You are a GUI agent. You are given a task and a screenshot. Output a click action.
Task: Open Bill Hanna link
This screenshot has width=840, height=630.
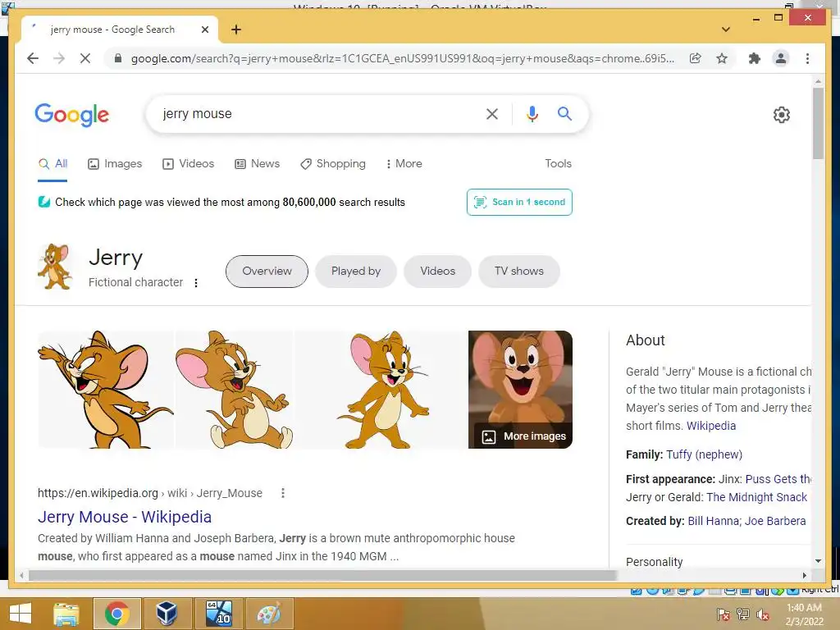pyautogui.click(x=714, y=521)
